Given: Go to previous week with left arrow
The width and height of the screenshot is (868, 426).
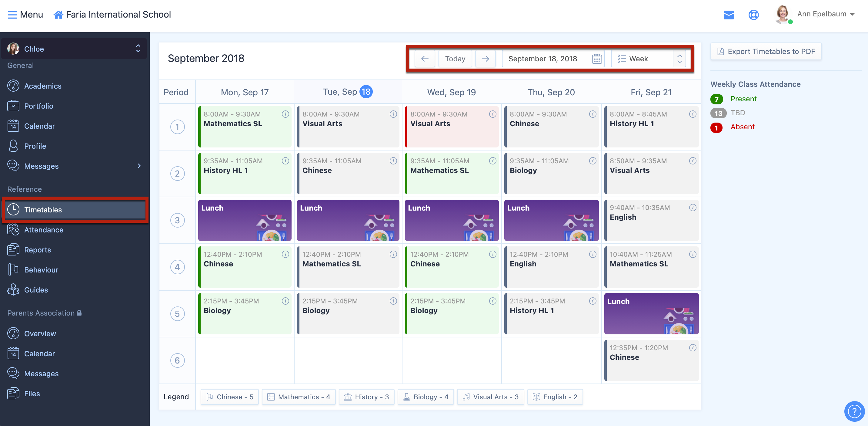Looking at the screenshot, I should 425,59.
